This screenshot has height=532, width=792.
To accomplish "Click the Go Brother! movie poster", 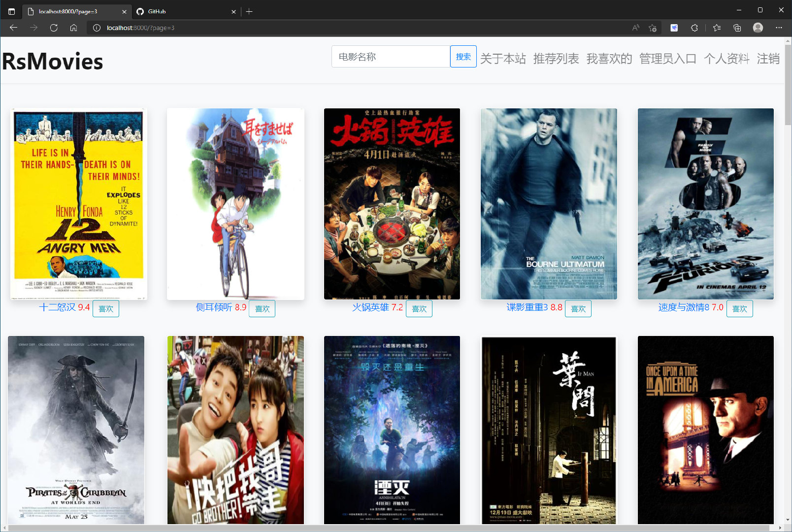I will pyautogui.click(x=235, y=430).
